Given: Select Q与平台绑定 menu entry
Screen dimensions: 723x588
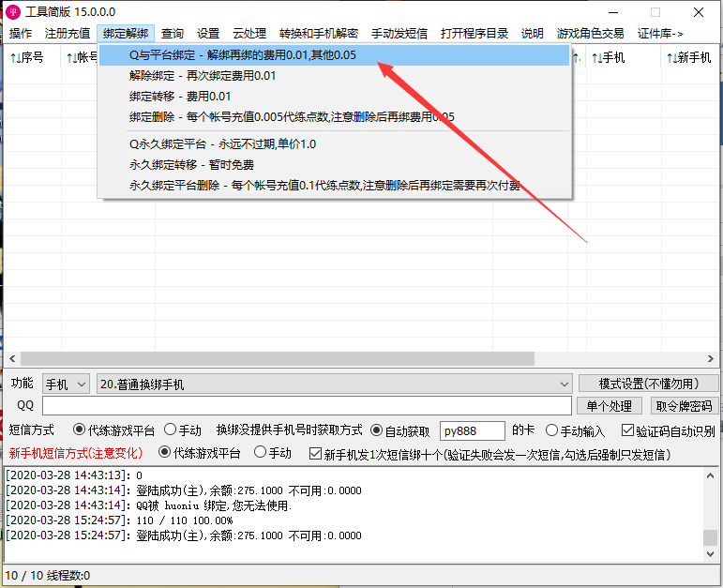Looking at the screenshot, I should [x=334, y=55].
